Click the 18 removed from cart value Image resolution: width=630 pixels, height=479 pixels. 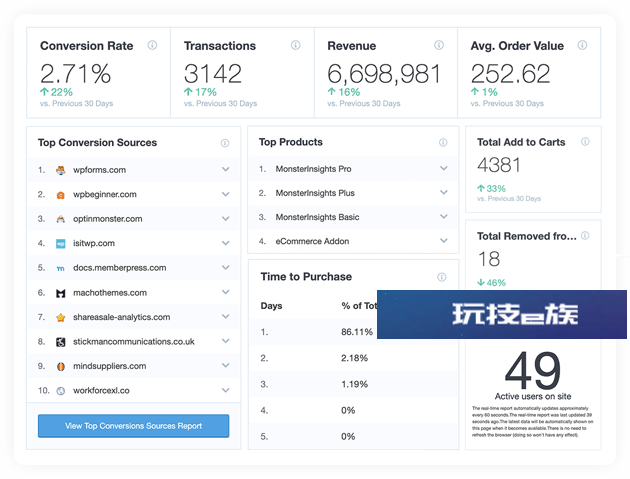[489, 259]
